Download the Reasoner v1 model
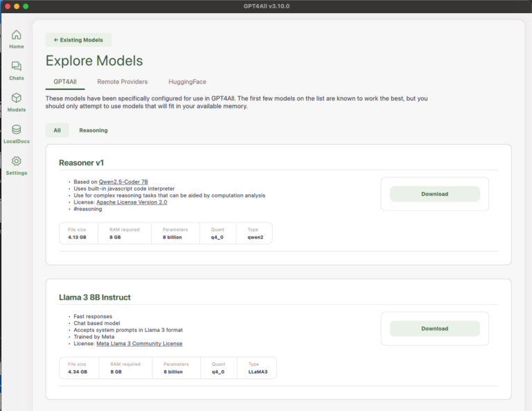 (x=434, y=194)
